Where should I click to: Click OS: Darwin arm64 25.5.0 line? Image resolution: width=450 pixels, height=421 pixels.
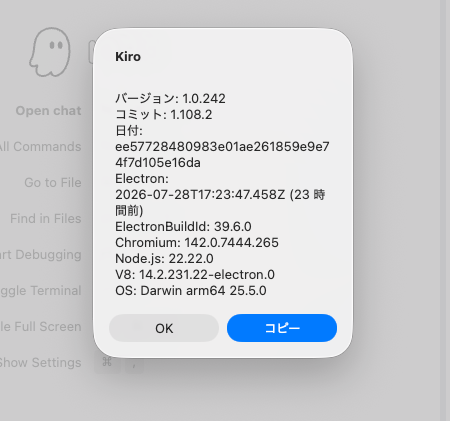191,291
